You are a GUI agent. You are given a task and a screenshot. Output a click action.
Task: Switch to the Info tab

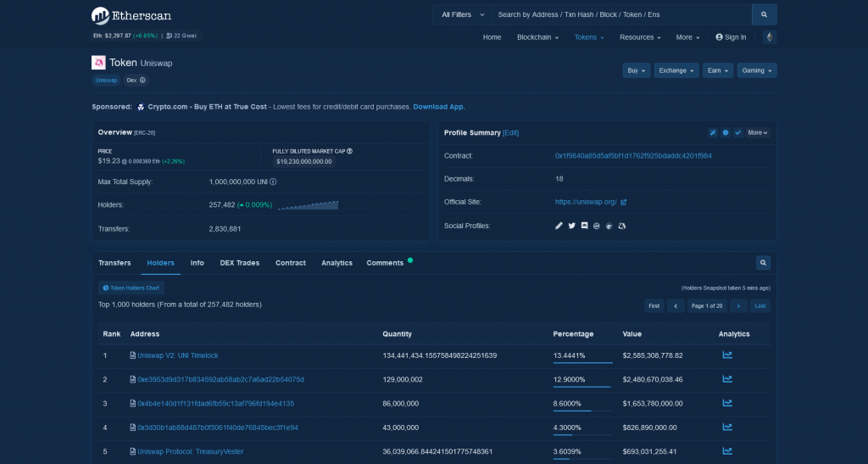[197, 263]
